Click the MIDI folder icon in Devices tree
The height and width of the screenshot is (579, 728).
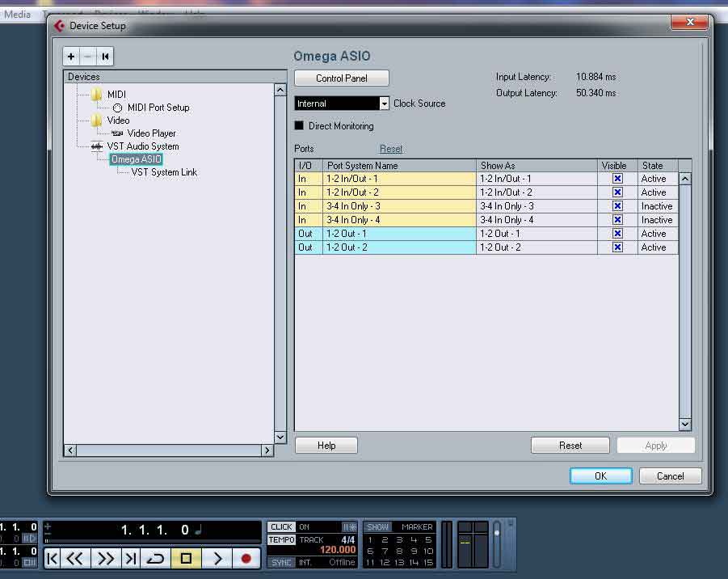tap(96, 95)
